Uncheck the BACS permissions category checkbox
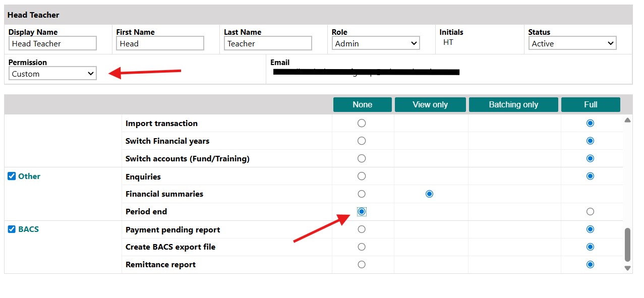644x298 pixels. click(12, 229)
